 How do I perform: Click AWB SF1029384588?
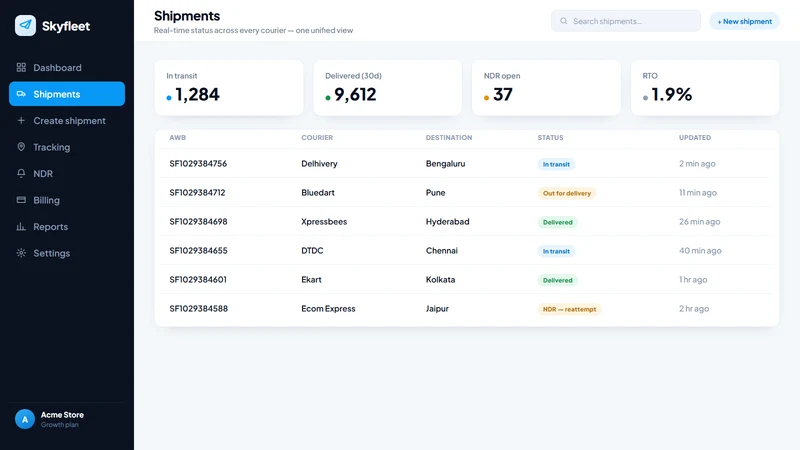click(x=198, y=309)
